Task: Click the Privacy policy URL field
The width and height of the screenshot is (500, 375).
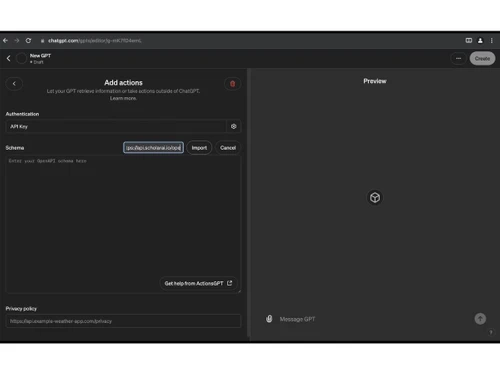Action: 123,321
